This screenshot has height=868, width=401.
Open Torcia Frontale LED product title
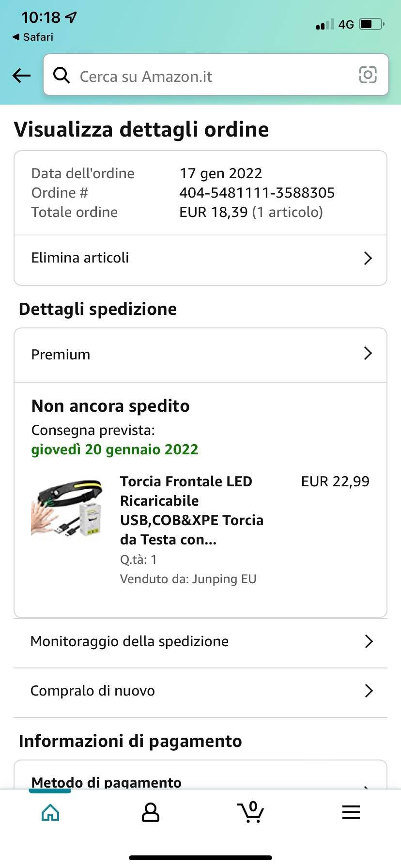[192, 510]
